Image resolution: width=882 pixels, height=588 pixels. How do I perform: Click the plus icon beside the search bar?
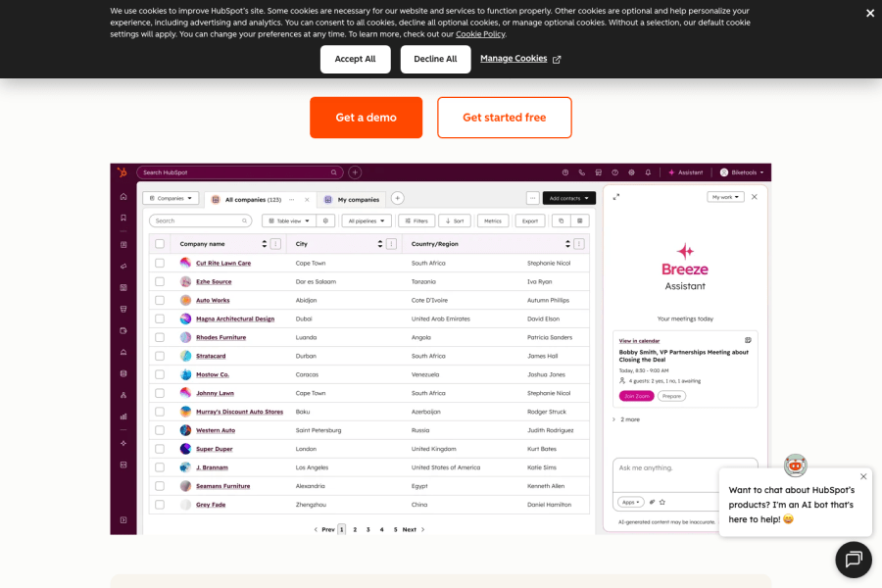click(355, 171)
